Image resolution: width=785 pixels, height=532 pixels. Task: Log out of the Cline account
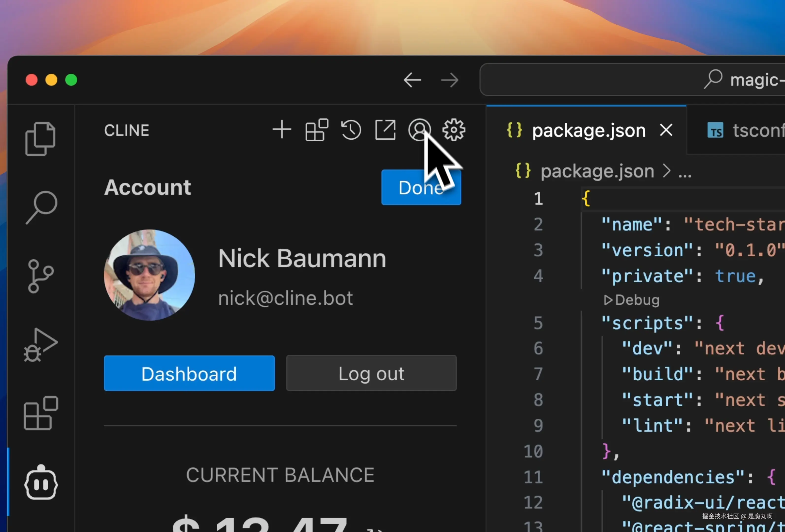371,373
